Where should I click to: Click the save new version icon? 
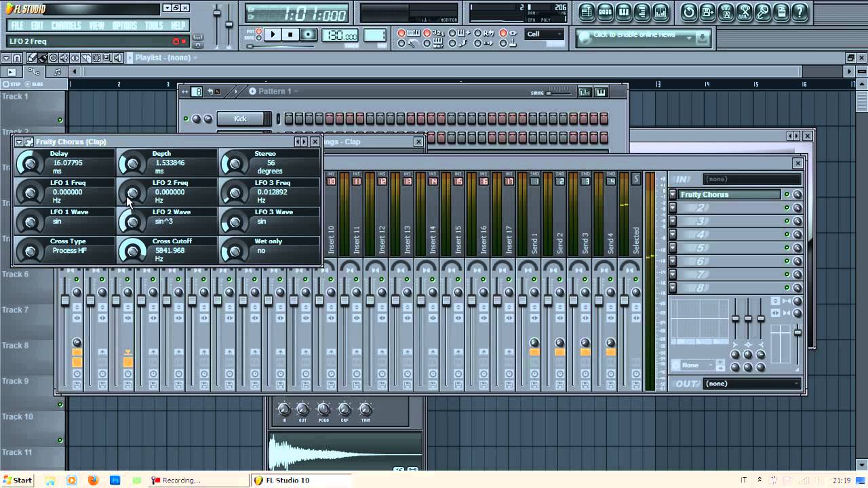pyautogui.click(x=707, y=12)
